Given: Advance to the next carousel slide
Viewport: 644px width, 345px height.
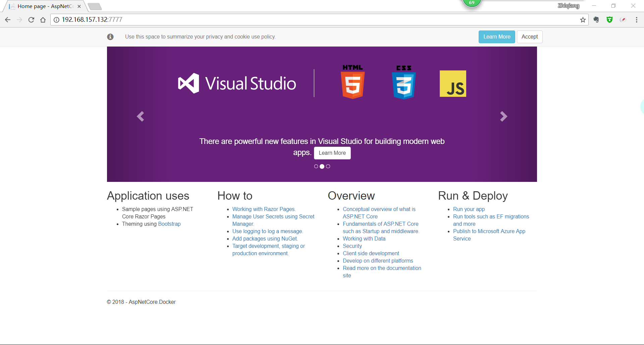Looking at the screenshot, I should pos(503,117).
